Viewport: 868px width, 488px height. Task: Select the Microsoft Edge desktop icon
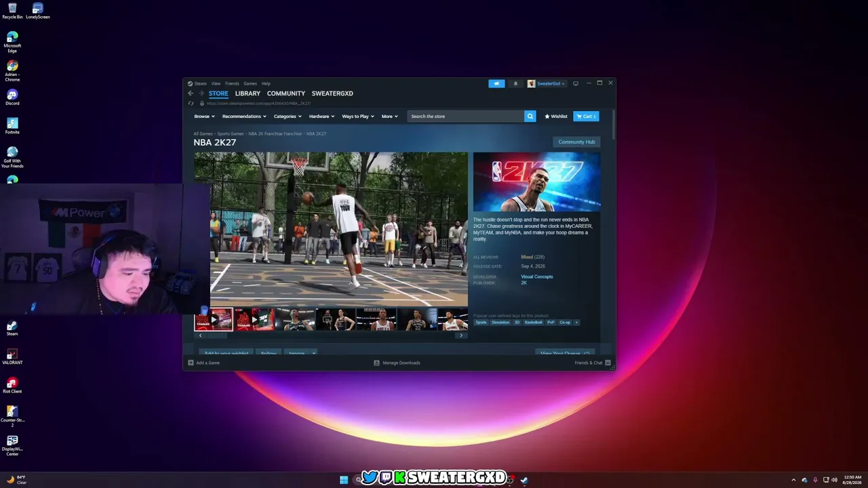pos(12,42)
